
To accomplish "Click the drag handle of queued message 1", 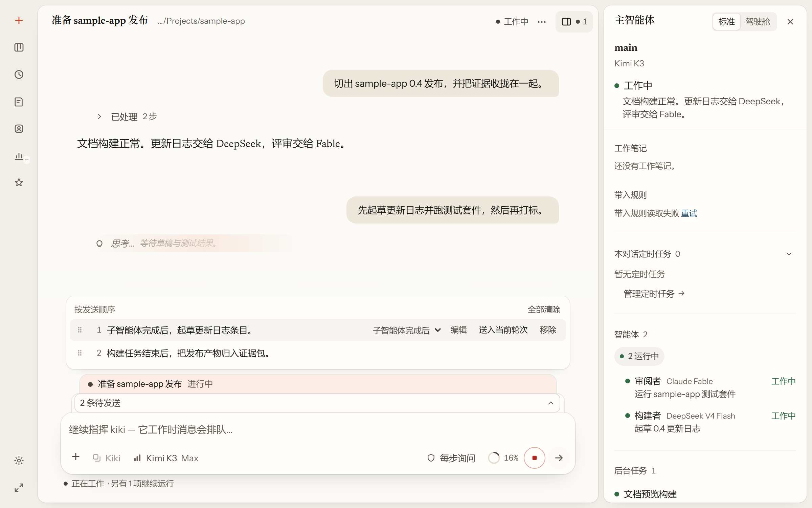I will click(80, 330).
